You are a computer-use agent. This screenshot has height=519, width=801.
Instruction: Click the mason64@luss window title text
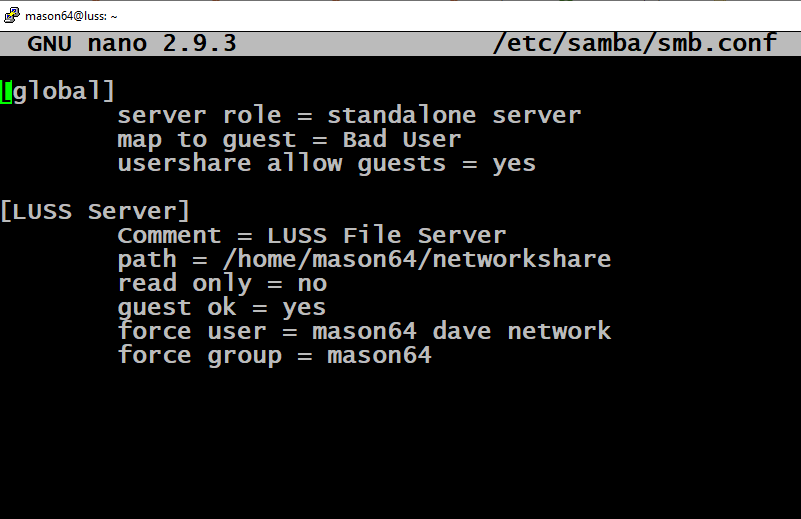click(x=71, y=16)
